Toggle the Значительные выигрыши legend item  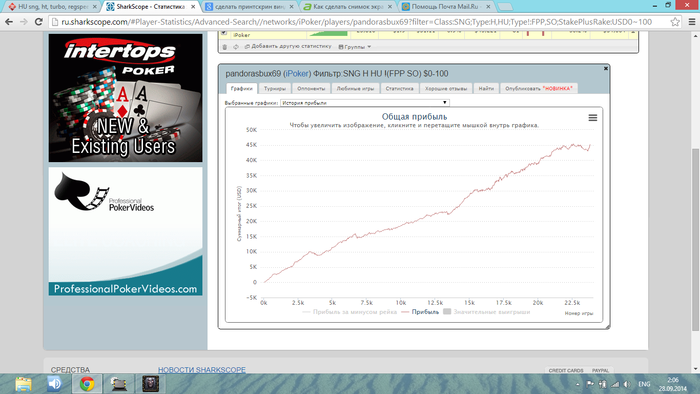pyautogui.click(x=487, y=312)
